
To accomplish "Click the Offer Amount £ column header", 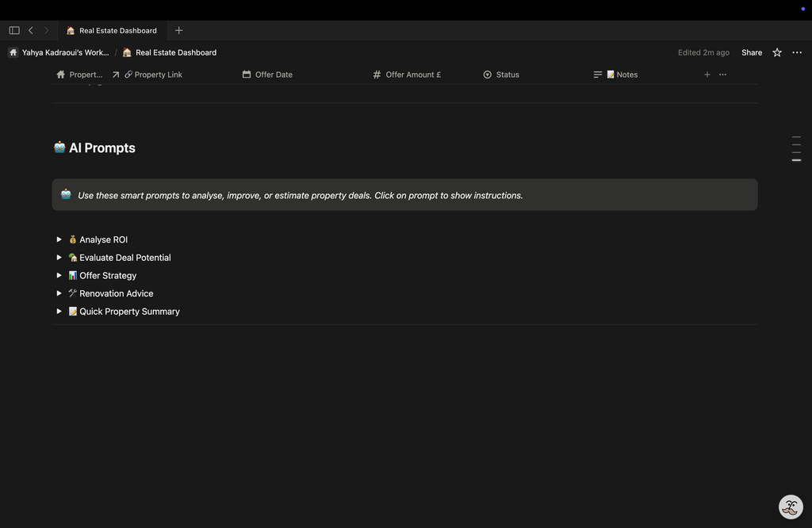I will click(412, 75).
